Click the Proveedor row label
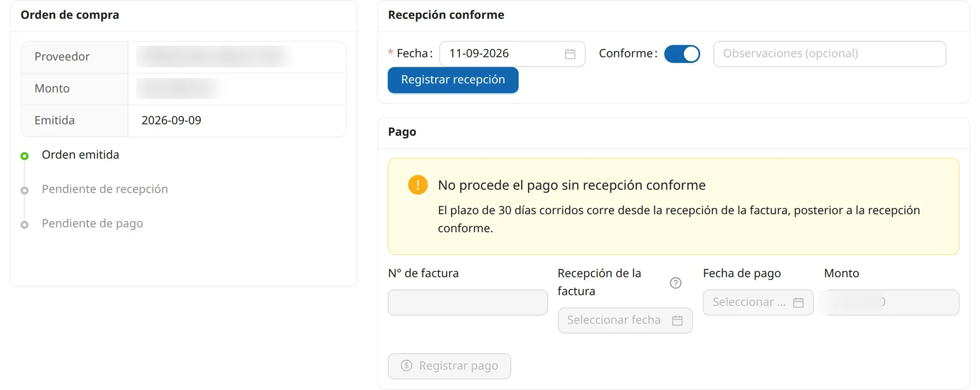The width and height of the screenshot is (980, 390). 62,57
